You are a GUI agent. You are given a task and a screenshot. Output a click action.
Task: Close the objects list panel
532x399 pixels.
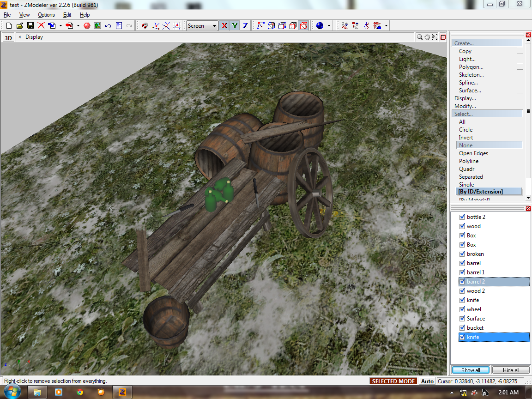[528, 209]
